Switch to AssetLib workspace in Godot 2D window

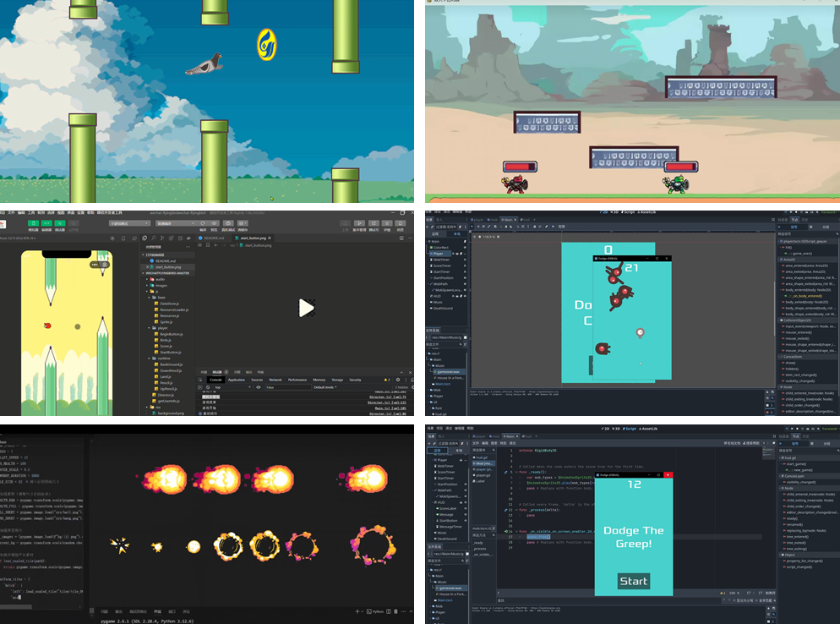[648, 212]
